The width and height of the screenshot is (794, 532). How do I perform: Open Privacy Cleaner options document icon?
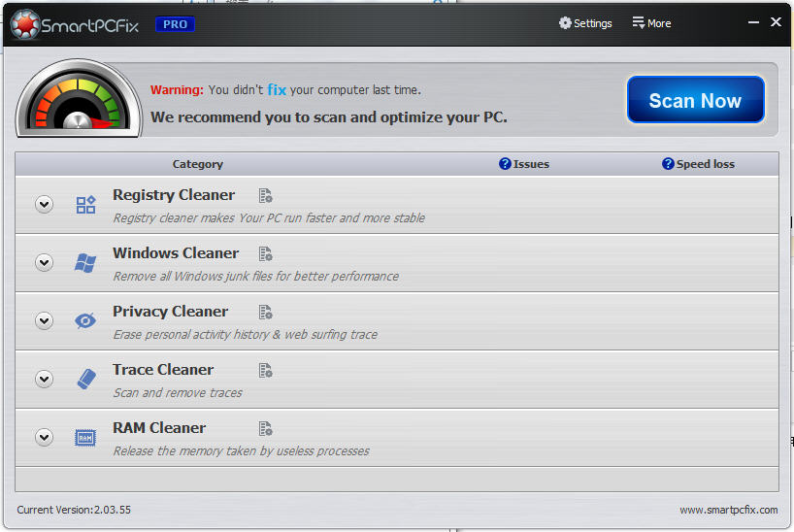[x=265, y=312]
